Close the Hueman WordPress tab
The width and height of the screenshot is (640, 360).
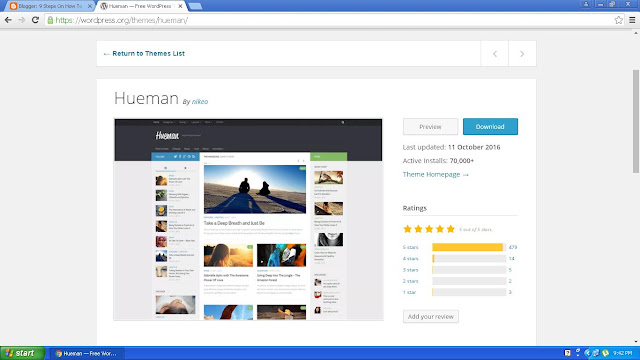pos(180,6)
